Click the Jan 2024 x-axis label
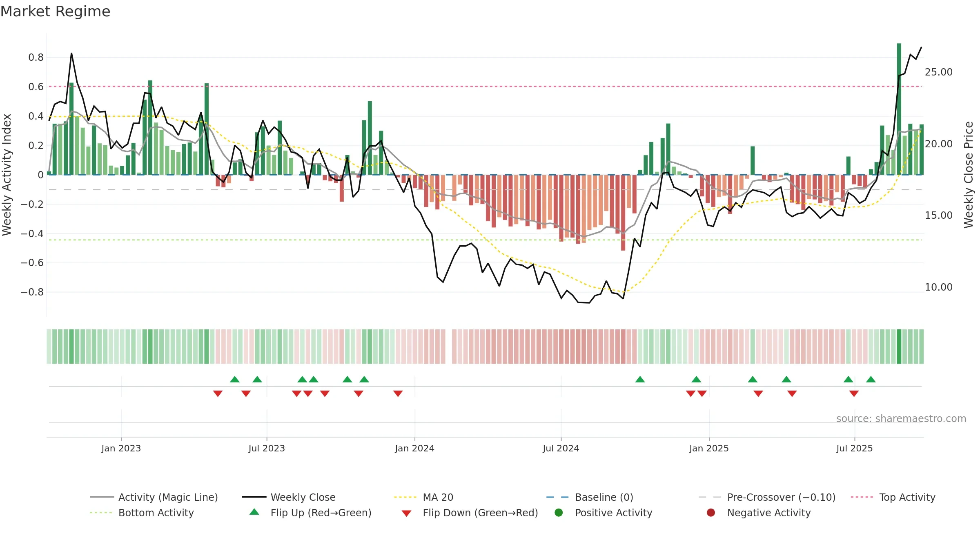 tap(414, 449)
